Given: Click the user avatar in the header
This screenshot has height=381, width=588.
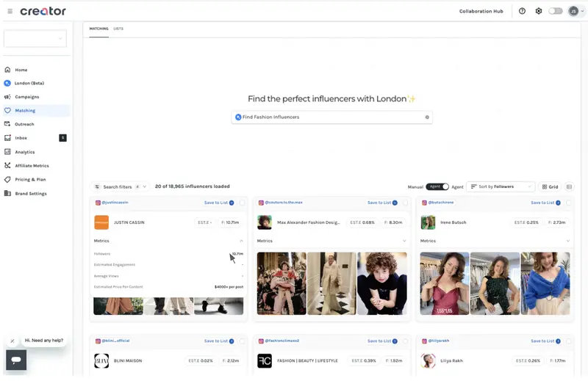Looking at the screenshot, I should point(573,11).
